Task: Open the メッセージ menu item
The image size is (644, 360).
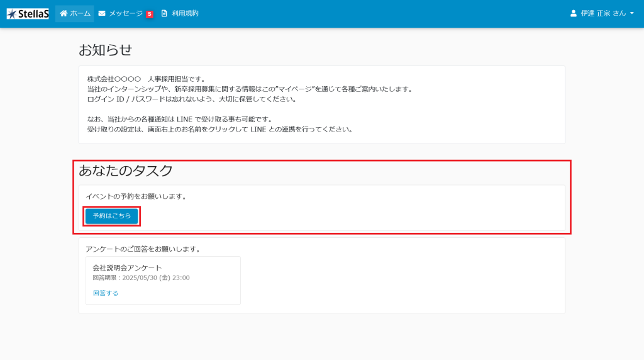Action: (126, 13)
